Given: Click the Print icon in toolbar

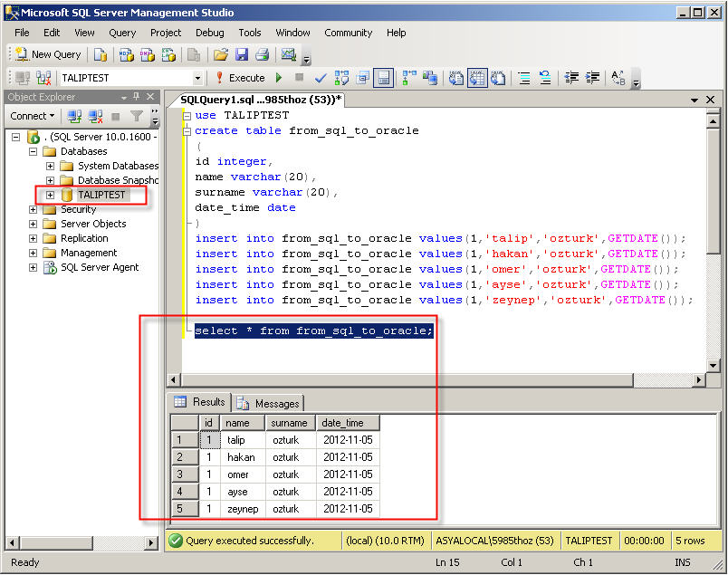Looking at the screenshot, I should [x=263, y=55].
